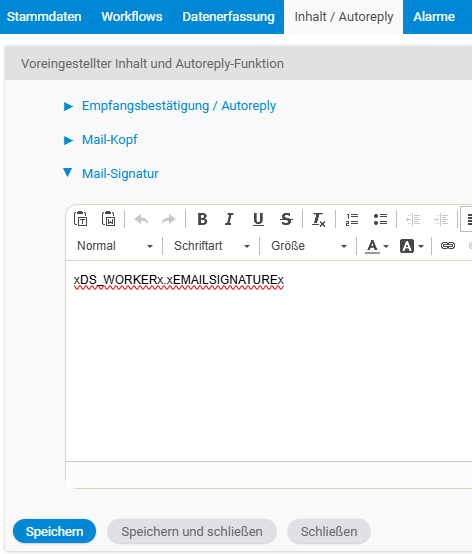Open the Schriftart font dropdown
This screenshot has width=472, height=554.
[211, 246]
